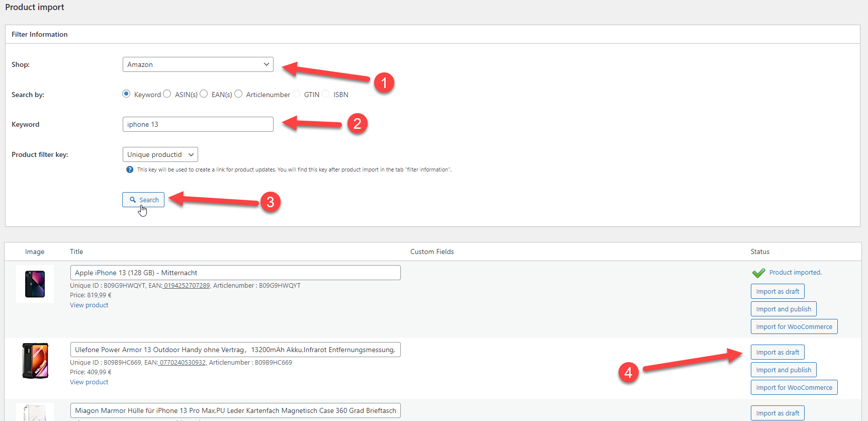Click the Miagon Marmor Hülle title field

pyautogui.click(x=235, y=410)
